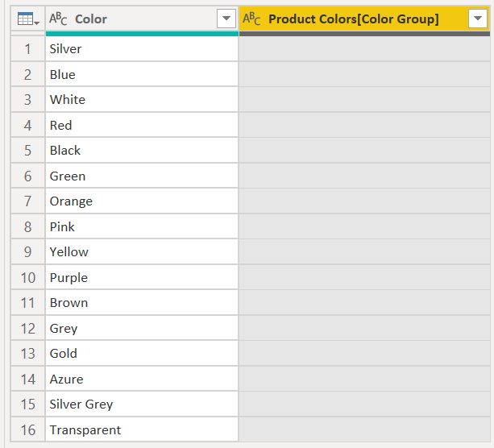The width and height of the screenshot is (494, 448).
Task: Click the ABC data type icon for Color Group column
Action: [252, 19]
